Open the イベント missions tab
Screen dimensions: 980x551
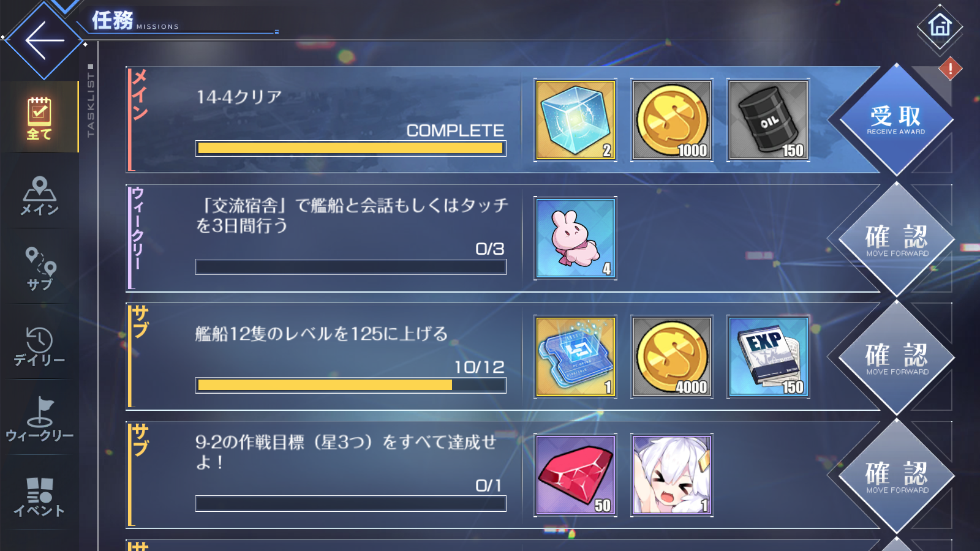coord(40,497)
